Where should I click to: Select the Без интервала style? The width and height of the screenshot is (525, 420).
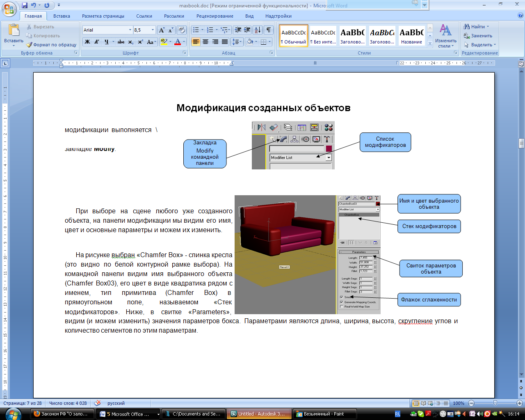pyautogui.click(x=323, y=36)
